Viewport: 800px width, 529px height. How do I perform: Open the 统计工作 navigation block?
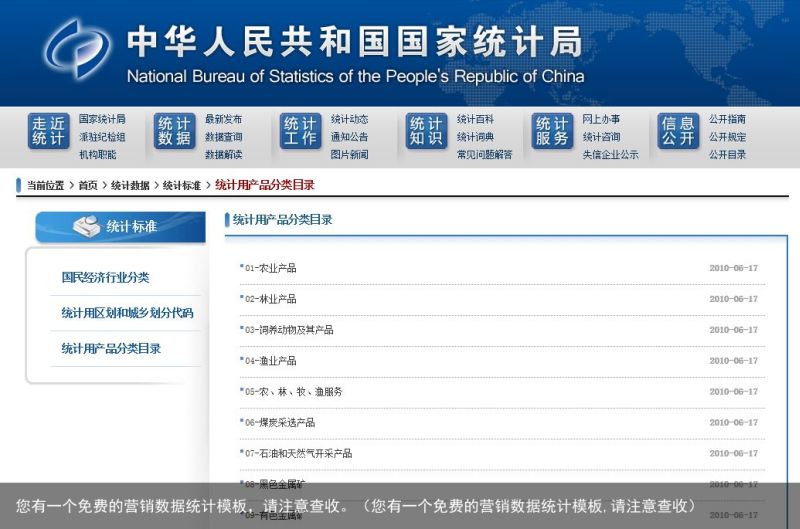point(301,131)
